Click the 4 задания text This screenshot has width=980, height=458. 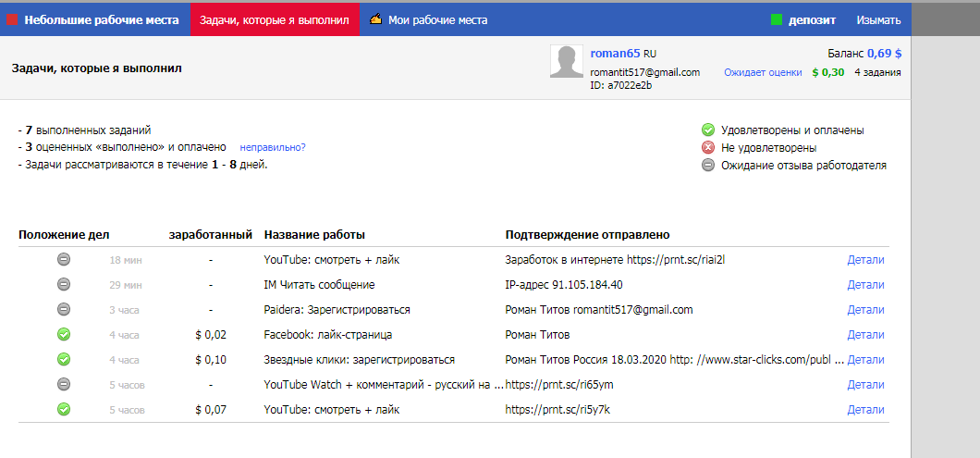877,72
